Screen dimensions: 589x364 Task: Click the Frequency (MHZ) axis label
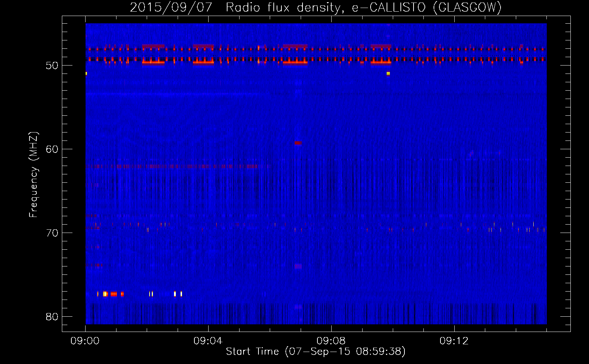coord(33,174)
